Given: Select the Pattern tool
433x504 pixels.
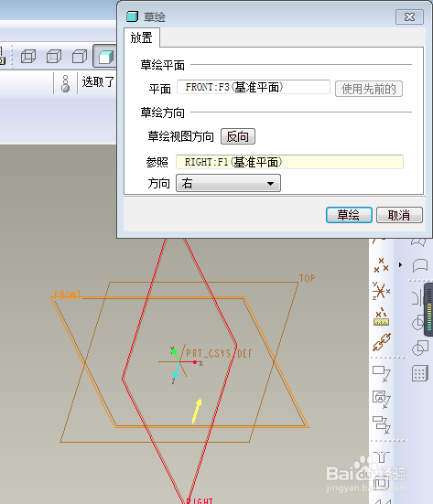Looking at the screenshot, I should pyautogui.click(x=420, y=373).
